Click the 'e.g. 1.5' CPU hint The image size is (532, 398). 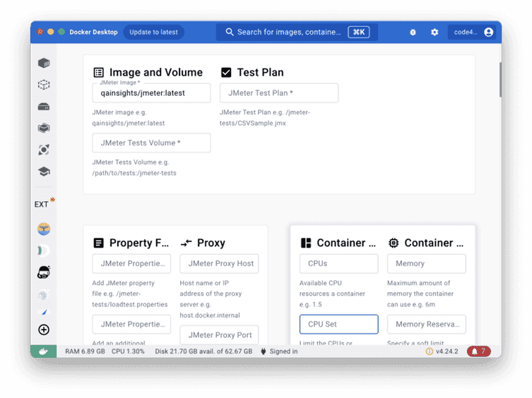click(x=310, y=305)
